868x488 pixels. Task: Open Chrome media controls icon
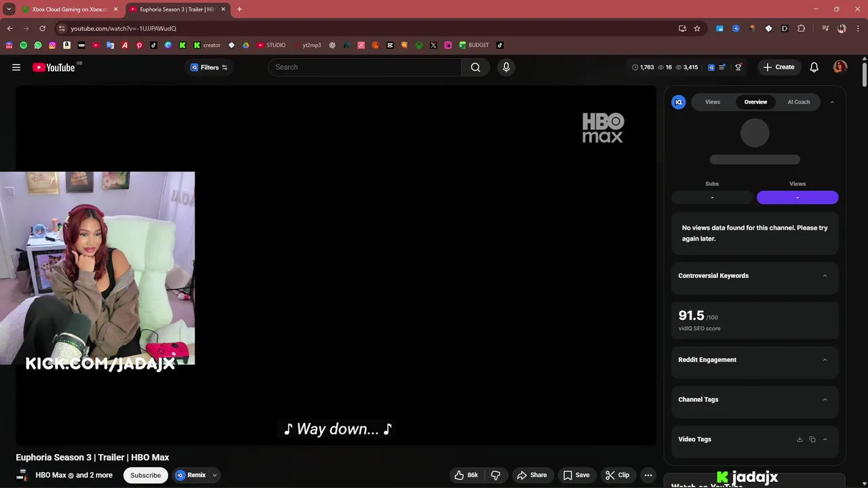tap(825, 28)
